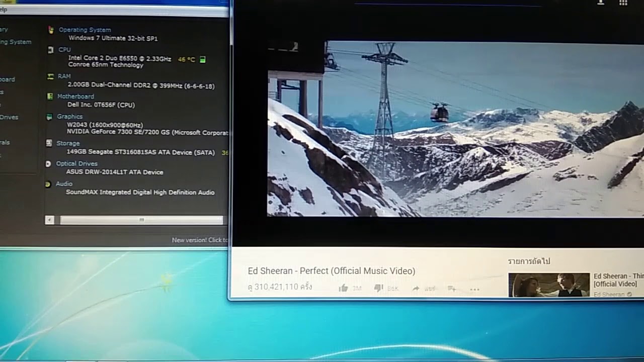This screenshot has width=644, height=362.
Task: Open the Ed Sheeran channel name under next video
Action: pos(609,295)
